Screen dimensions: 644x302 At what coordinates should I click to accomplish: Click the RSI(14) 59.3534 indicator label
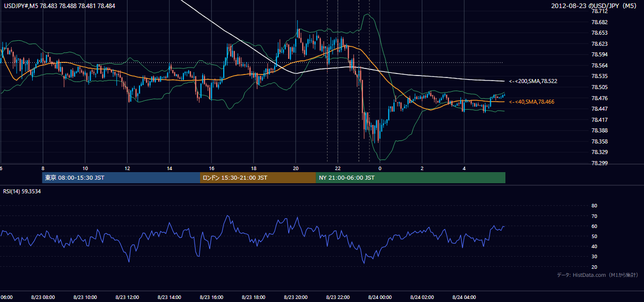pyautogui.click(x=22, y=191)
